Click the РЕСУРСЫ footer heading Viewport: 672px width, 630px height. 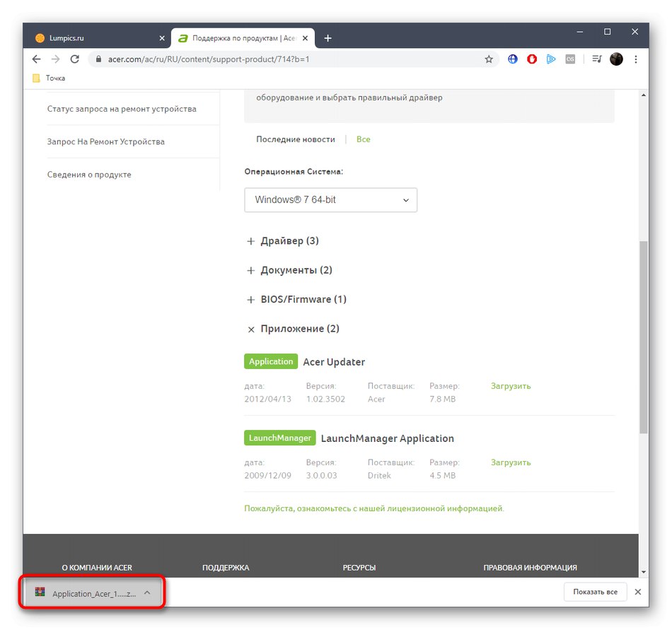click(x=359, y=568)
